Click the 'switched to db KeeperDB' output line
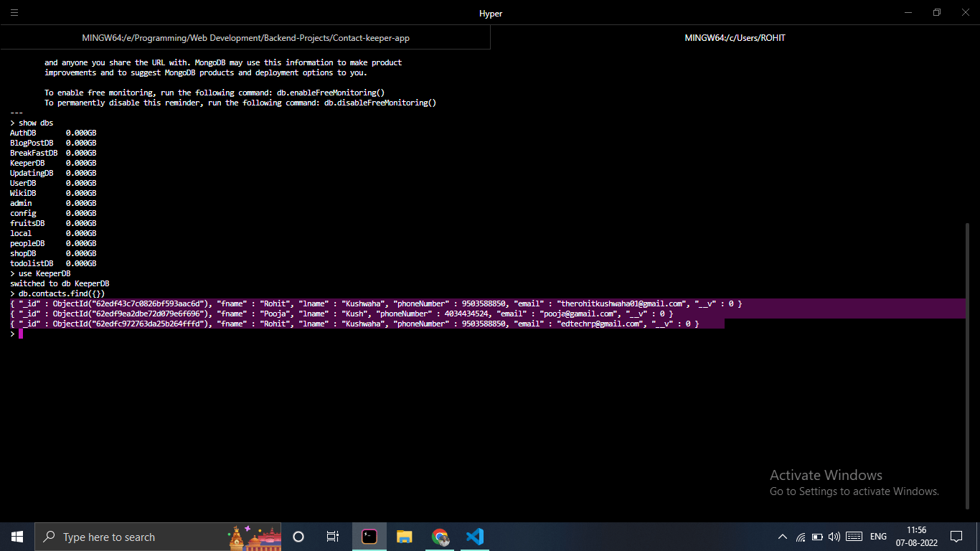Screen dimensions: 980x551 pyautogui.click(x=60, y=283)
